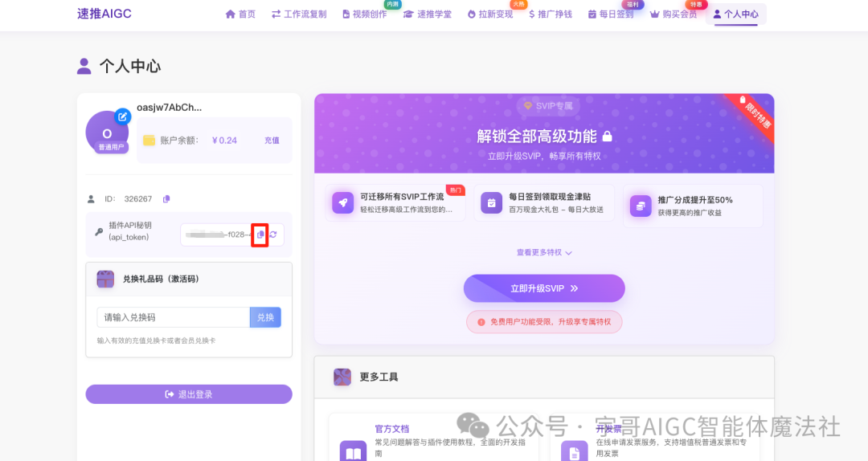Open the 首页 home nav item
The width and height of the screenshot is (868, 461).
240,14
